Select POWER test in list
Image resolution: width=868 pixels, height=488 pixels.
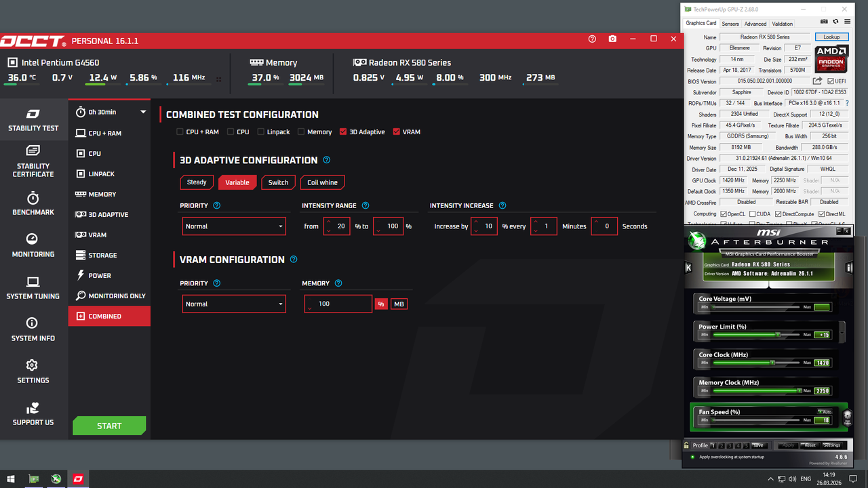pyautogui.click(x=109, y=275)
